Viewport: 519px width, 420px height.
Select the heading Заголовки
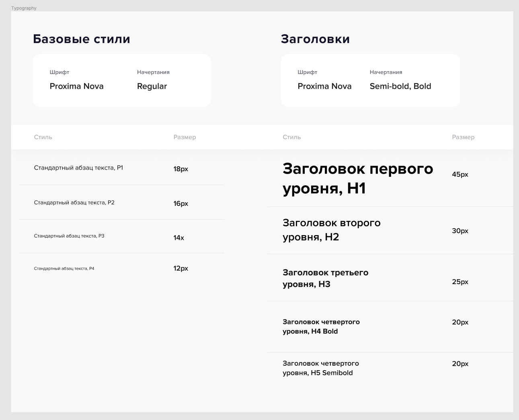click(315, 39)
